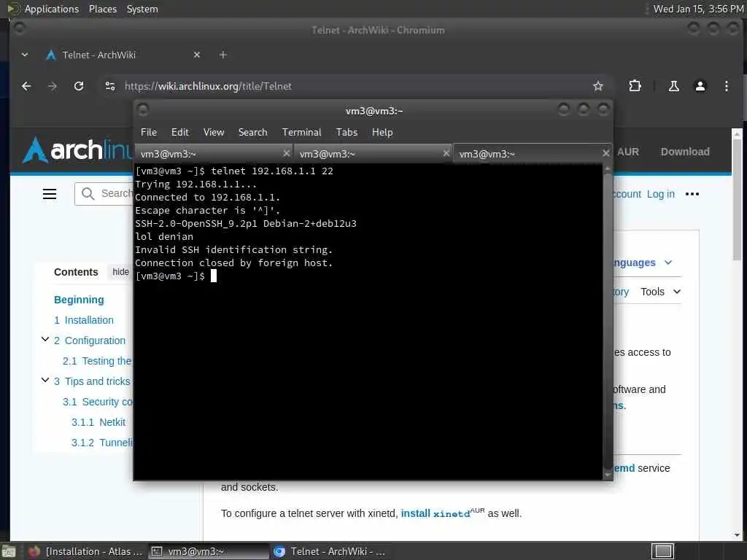The width and height of the screenshot is (747, 560).
Task: Open the terminal Help menu
Action: point(382,133)
